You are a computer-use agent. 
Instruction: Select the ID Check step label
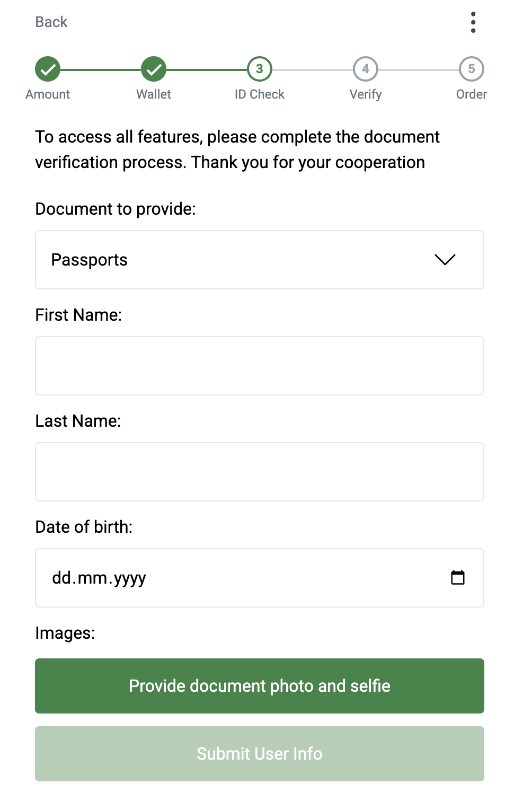(x=260, y=94)
